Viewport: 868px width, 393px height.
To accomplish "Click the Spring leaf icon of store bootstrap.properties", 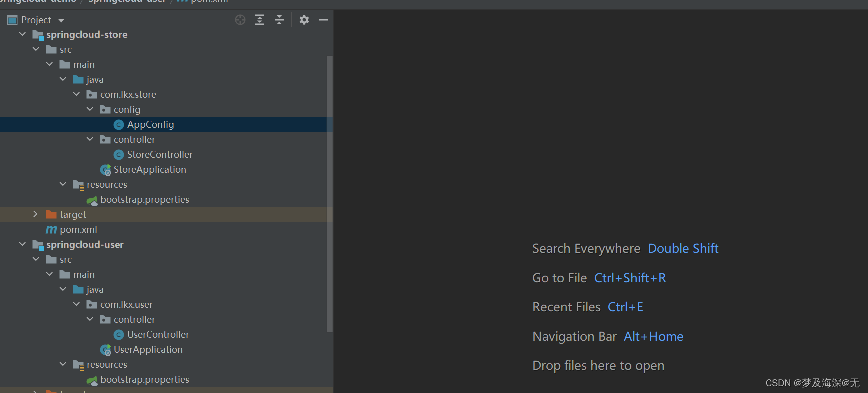I will pyautogui.click(x=92, y=200).
